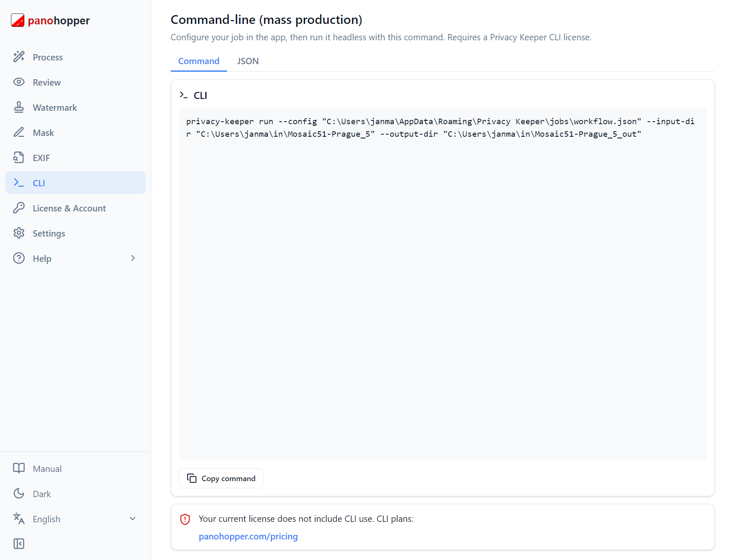Expand the Help submenu chevron
The width and height of the screenshot is (734, 560).
[133, 258]
